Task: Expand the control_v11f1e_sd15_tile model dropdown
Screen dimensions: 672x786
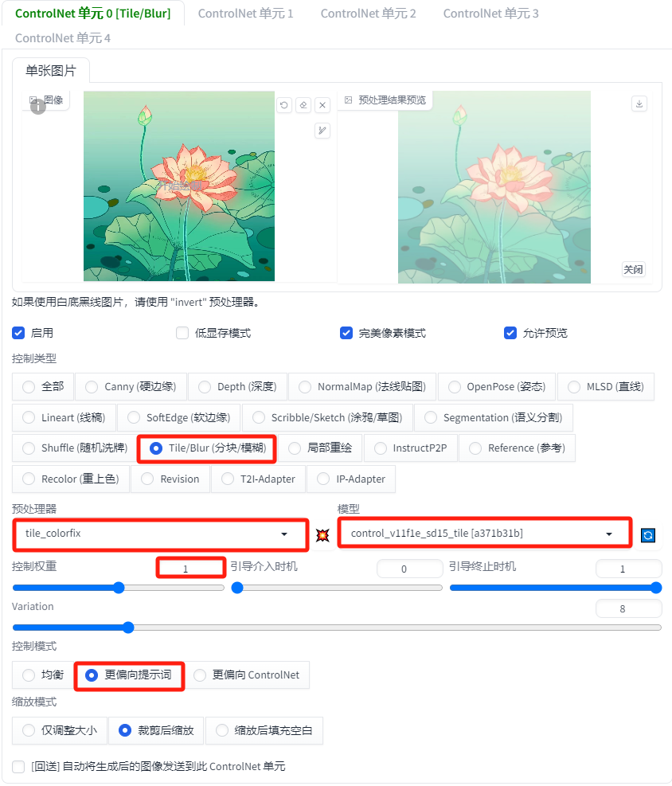Action: pos(484,534)
